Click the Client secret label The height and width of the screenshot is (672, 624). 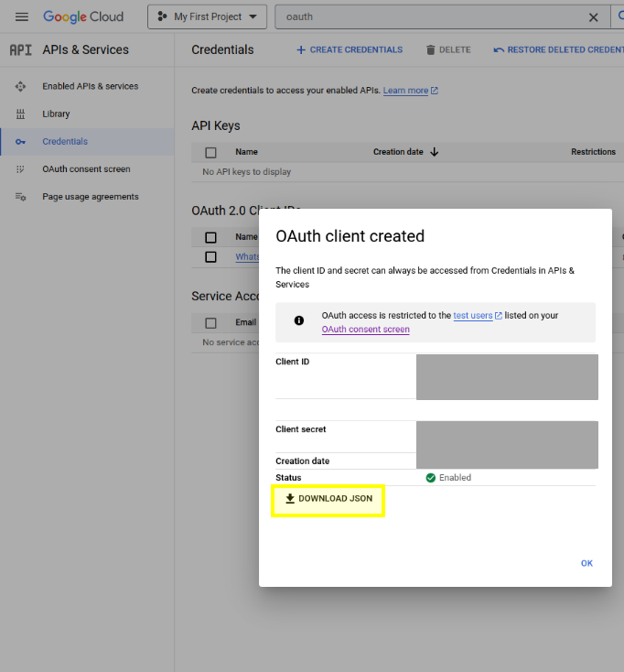coord(301,429)
